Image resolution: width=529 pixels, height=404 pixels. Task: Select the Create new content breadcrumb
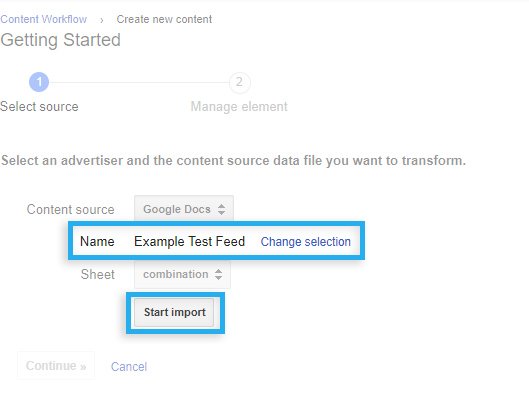pos(164,19)
